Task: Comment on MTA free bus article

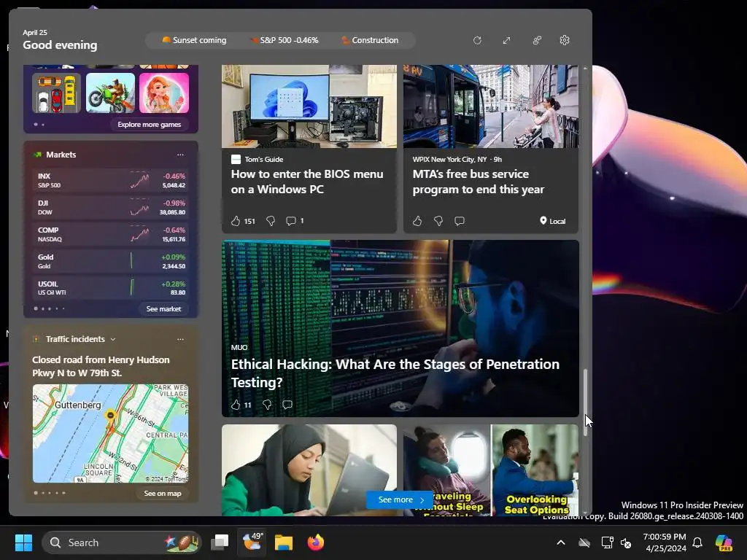Action: click(460, 221)
